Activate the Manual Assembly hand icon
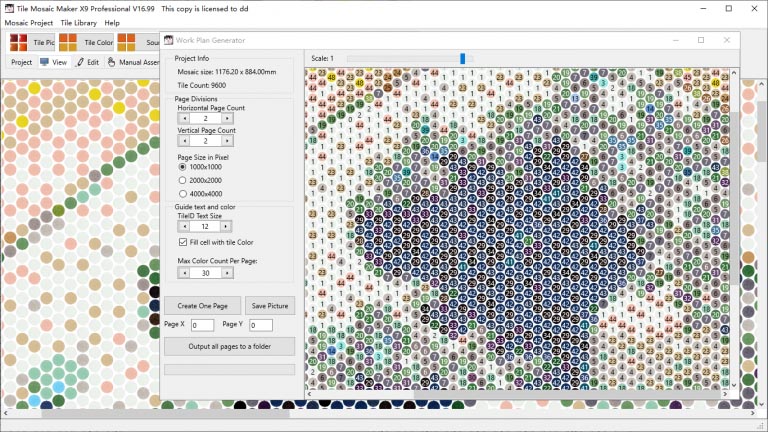768x432 pixels. pos(111,62)
